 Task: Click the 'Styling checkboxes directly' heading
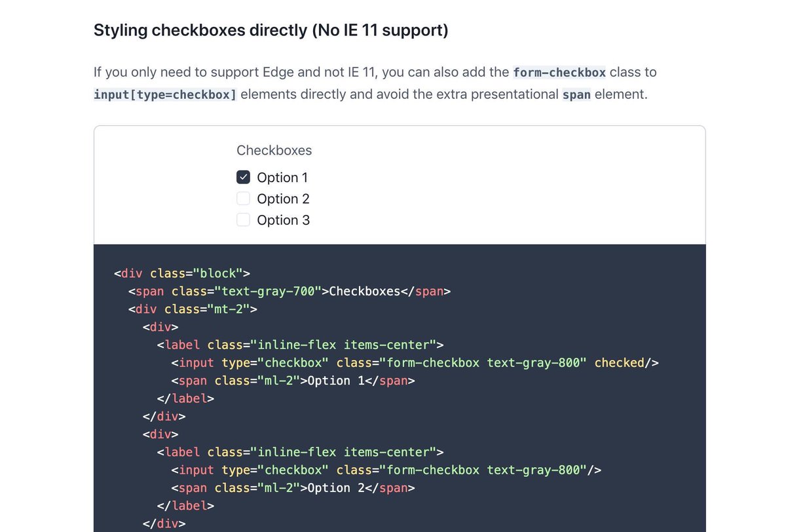tap(271, 30)
